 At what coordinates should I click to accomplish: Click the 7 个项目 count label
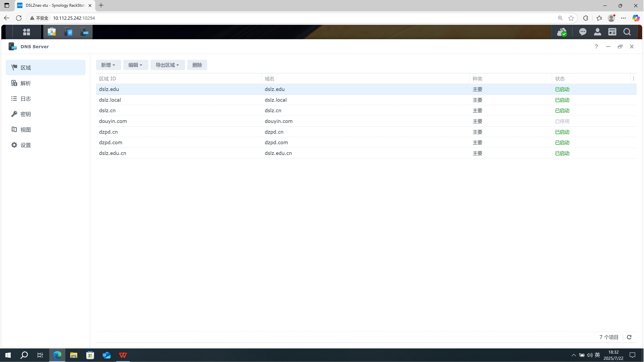click(609, 337)
